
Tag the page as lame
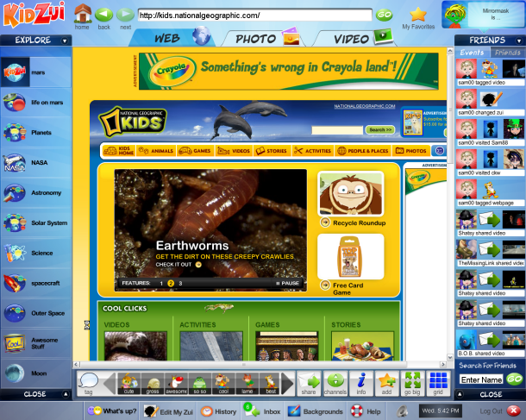click(247, 384)
